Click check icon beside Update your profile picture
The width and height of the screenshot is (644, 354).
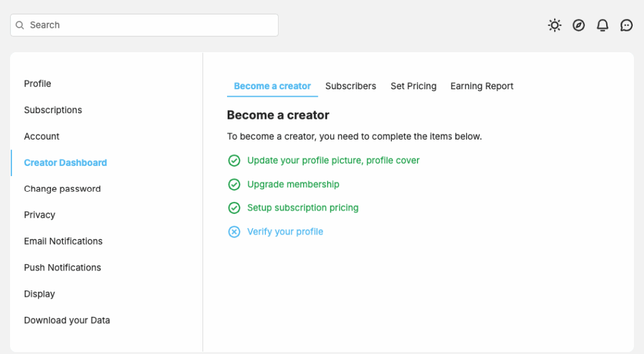point(234,160)
